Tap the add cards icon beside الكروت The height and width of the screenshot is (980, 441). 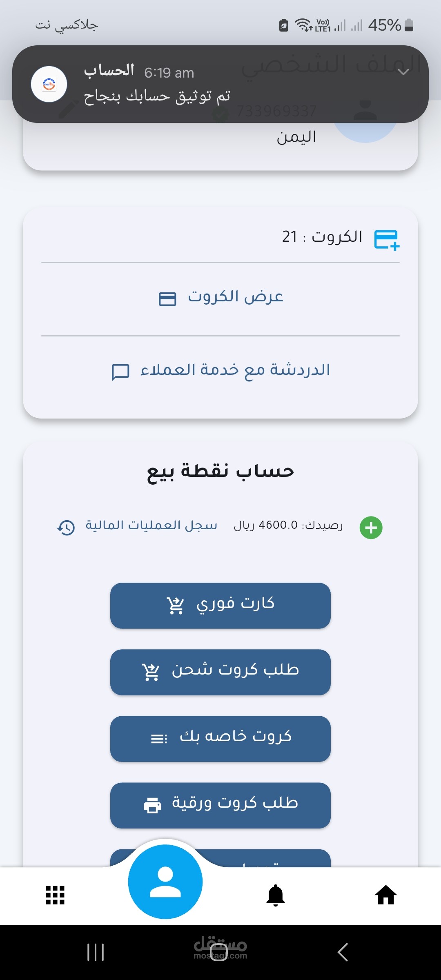click(386, 239)
